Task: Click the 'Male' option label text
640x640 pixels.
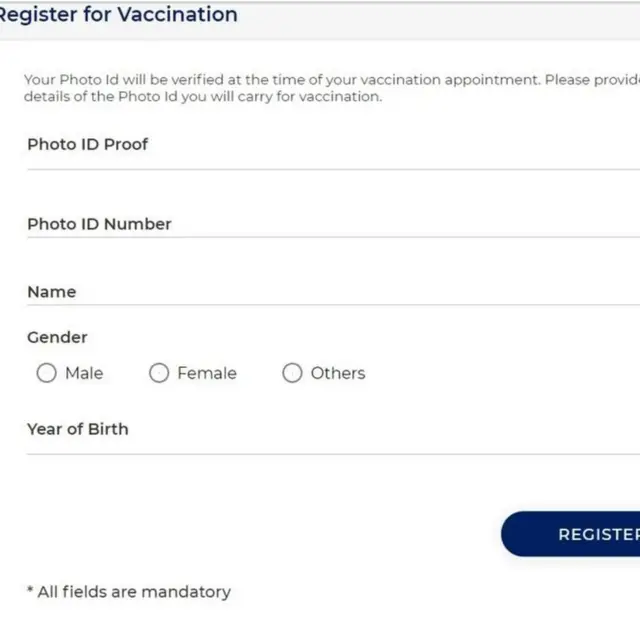Action: [84, 373]
